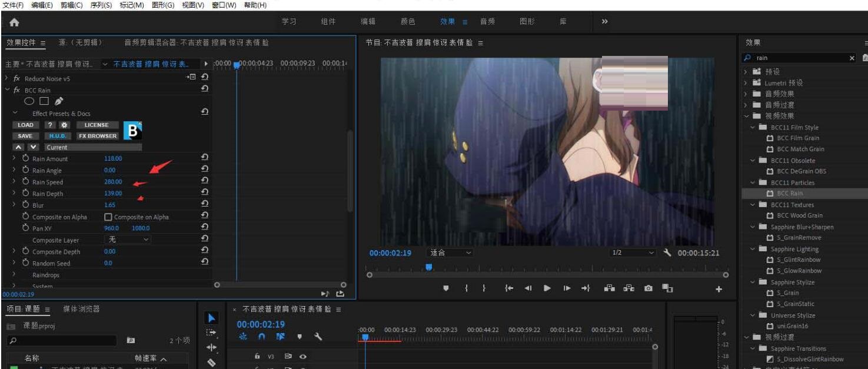This screenshot has width=868, height=369.
Task: Go to Out point in Program monitor
Action: (x=586, y=288)
